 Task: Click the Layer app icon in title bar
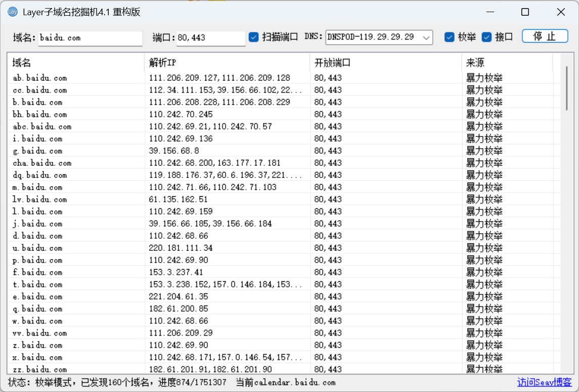13,12
